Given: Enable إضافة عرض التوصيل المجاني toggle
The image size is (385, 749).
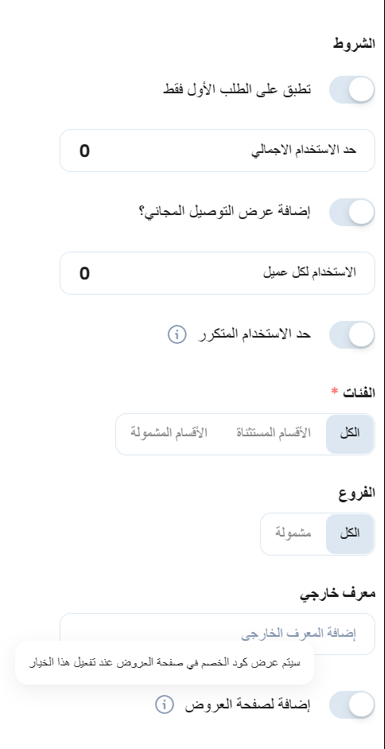Looking at the screenshot, I should tap(352, 212).
